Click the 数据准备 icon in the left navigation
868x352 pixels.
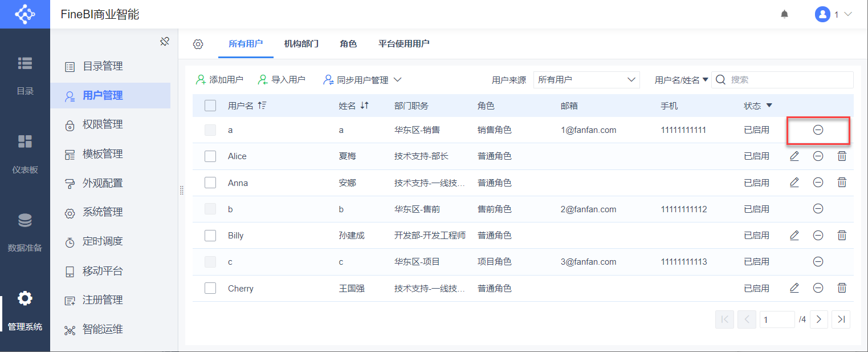click(x=25, y=221)
